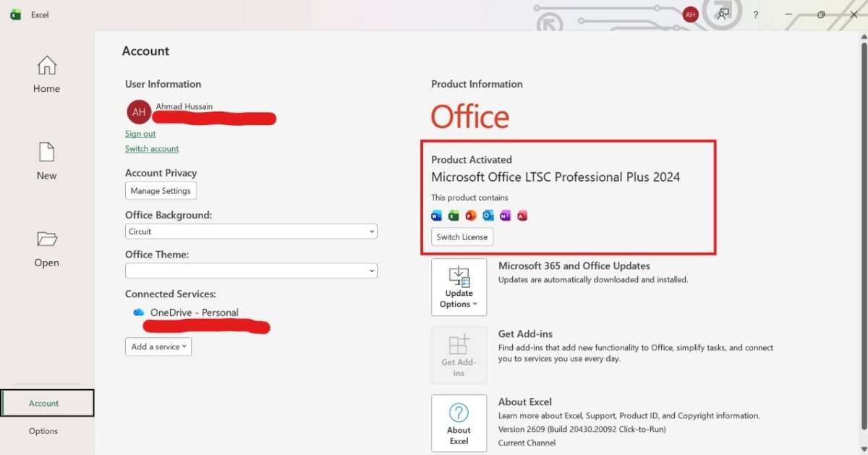
Task: Minimize the Excel window
Action: (x=790, y=14)
